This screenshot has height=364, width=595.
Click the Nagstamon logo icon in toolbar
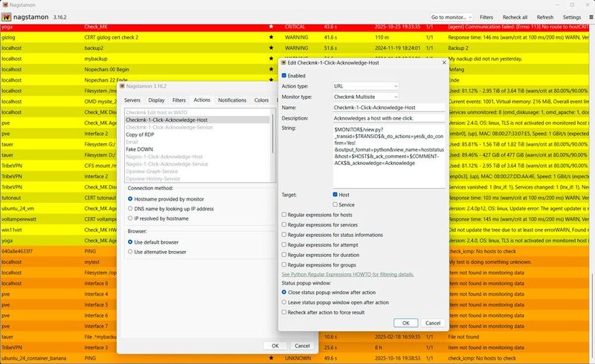tap(6, 17)
